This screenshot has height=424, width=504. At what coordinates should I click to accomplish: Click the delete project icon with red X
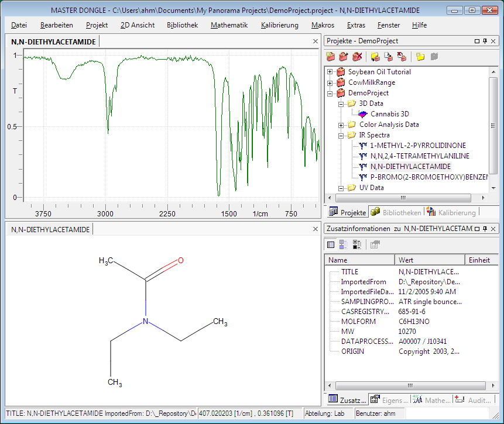(357, 57)
